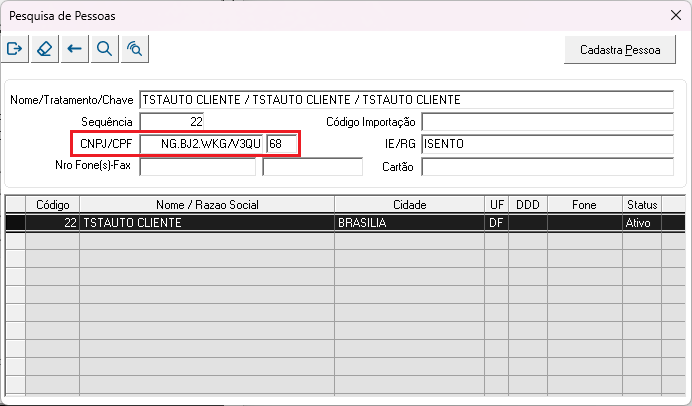
Task: Click the Ativo status cell
Action: click(642, 223)
